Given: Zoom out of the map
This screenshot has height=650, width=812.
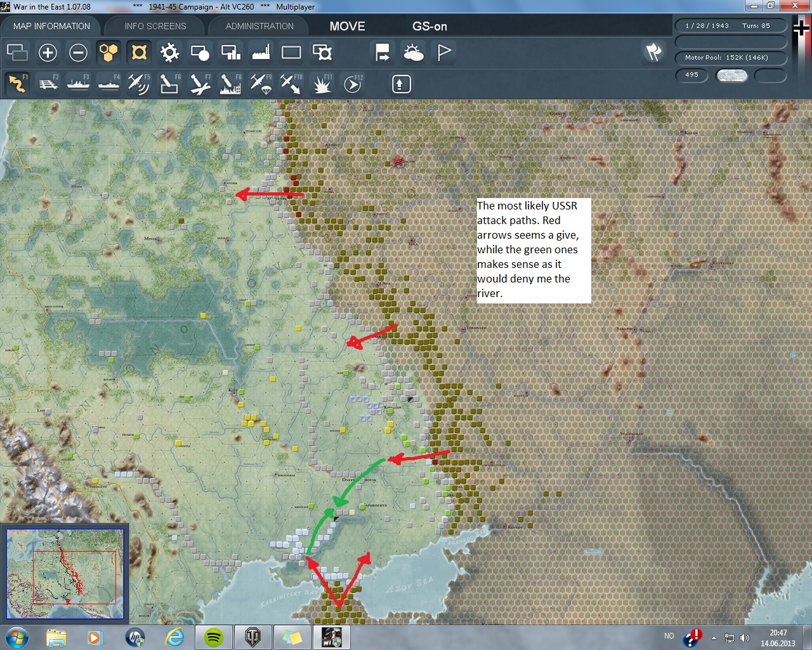Looking at the screenshot, I should (x=78, y=52).
